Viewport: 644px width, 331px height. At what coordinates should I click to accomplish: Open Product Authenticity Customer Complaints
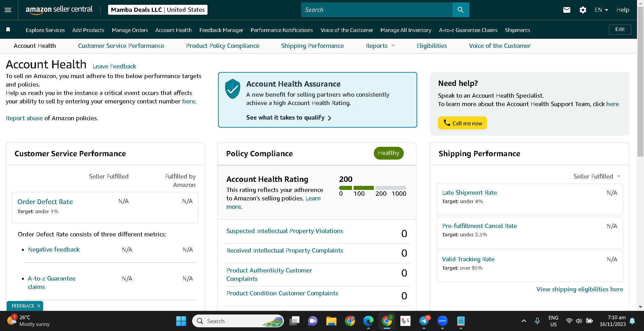tap(269, 274)
